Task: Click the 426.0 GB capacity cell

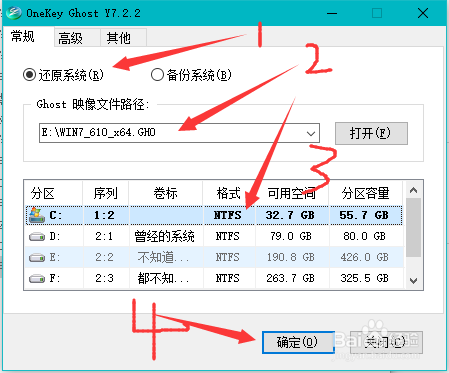Action: [x=365, y=257]
